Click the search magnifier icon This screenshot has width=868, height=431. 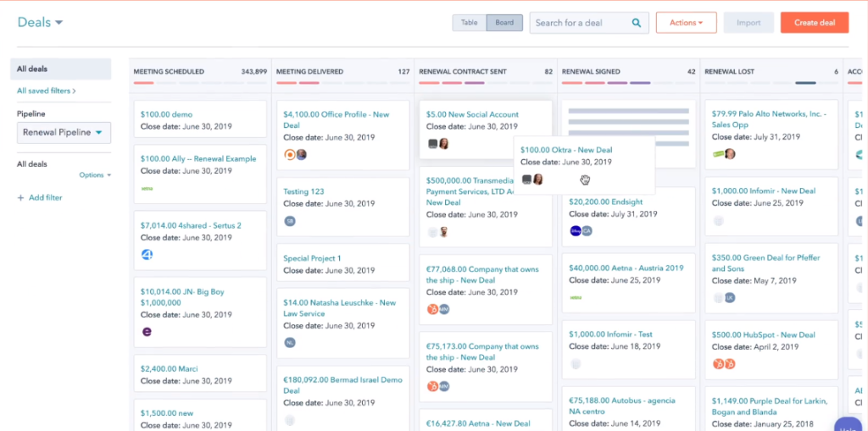pyautogui.click(x=637, y=23)
